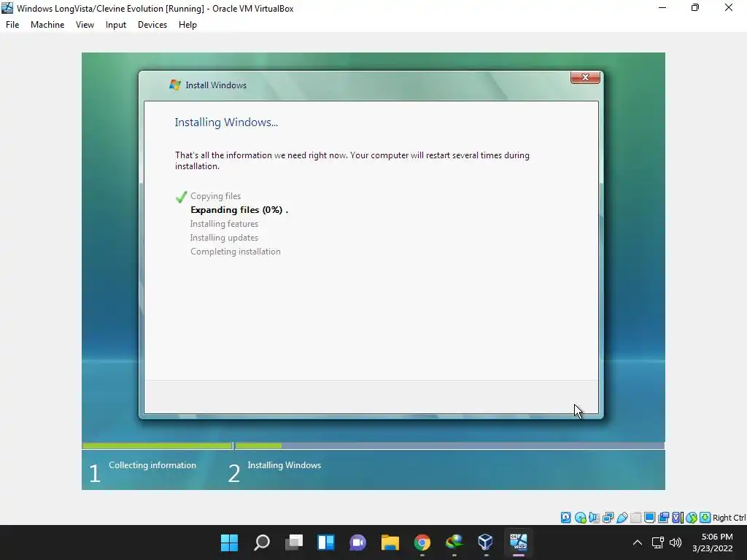Click the network adapter indicator icon
Viewport: 747px width, 560px height.
tap(608, 518)
